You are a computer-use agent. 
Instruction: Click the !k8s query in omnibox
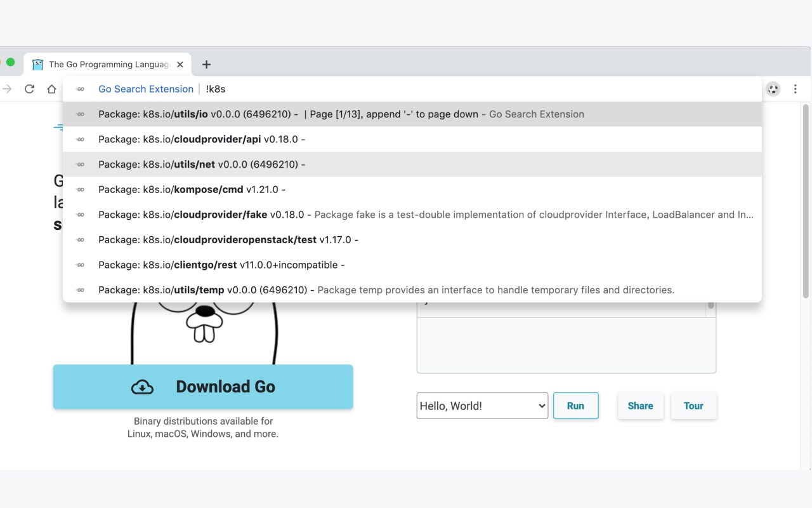216,89
